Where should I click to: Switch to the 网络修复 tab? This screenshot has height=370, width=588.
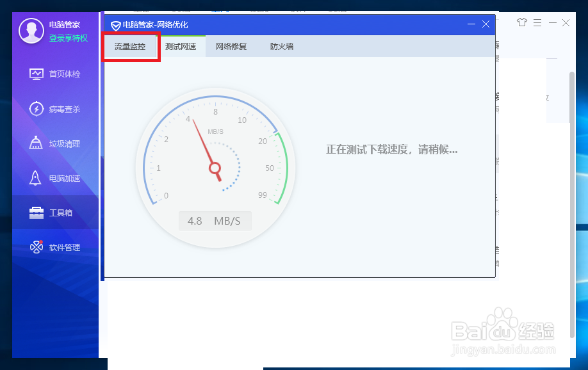pos(231,47)
